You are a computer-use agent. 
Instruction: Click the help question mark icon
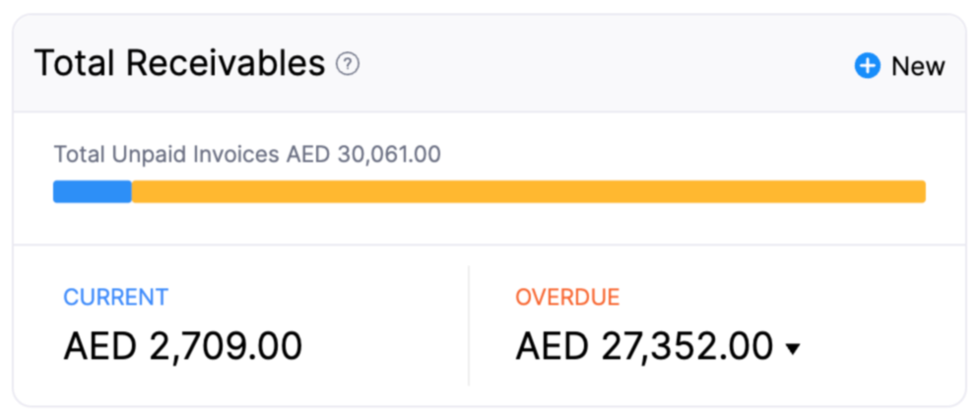(x=348, y=65)
